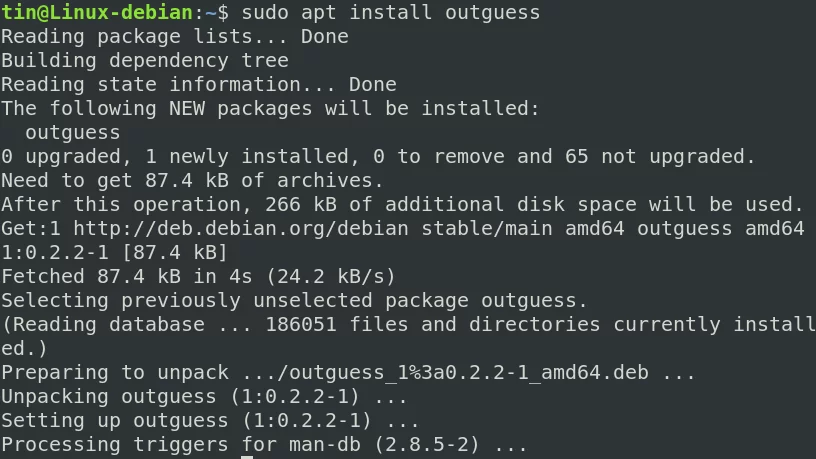The height and width of the screenshot is (459, 816).
Task: Click the outguess_1%3a0.2.2-1_amd64.deb filename
Action: (x=469, y=373)
